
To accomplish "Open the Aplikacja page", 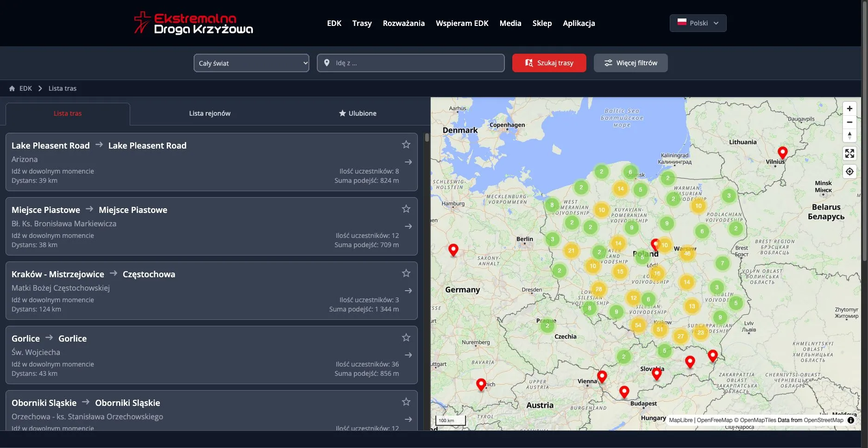I will (579, 23).
